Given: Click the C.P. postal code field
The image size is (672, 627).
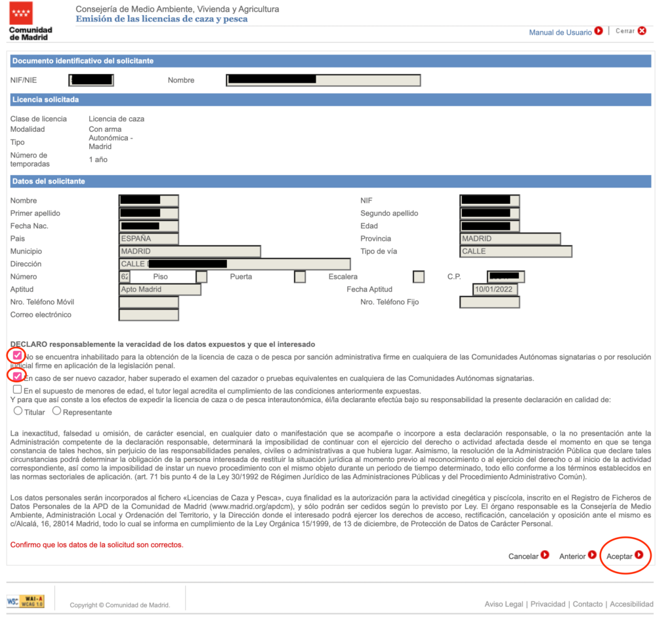Looking at the screenshot, I should coord(506,277).
